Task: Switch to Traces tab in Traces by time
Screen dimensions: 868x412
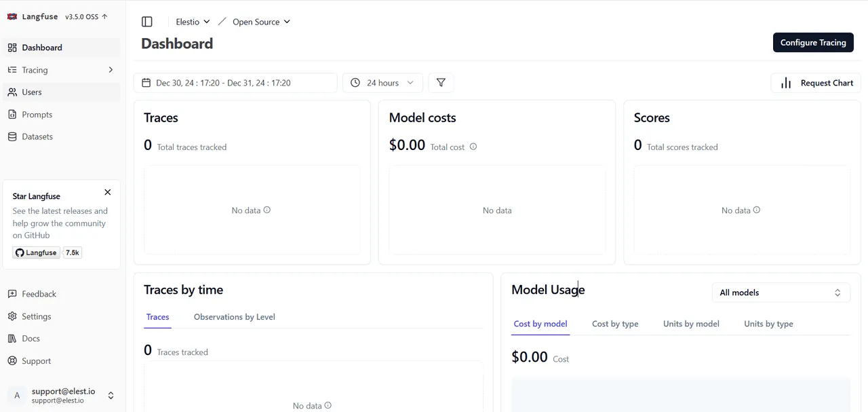Action: coord(157,317)
